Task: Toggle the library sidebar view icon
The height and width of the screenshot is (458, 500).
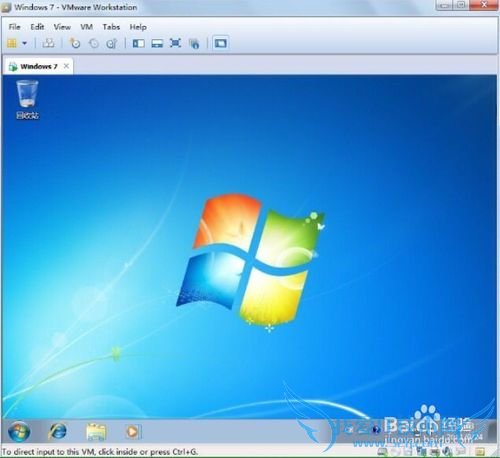Action: click(x=139, y=43)
